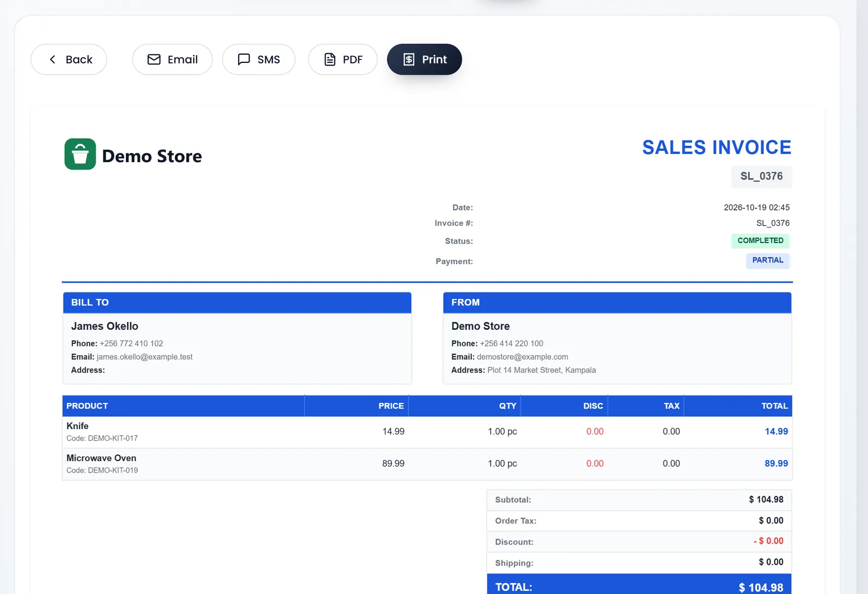This screenshot has height=594, width=868.
Task: Select the date value 2026-10-19 02:45
Action: click(x=757, y=207)
